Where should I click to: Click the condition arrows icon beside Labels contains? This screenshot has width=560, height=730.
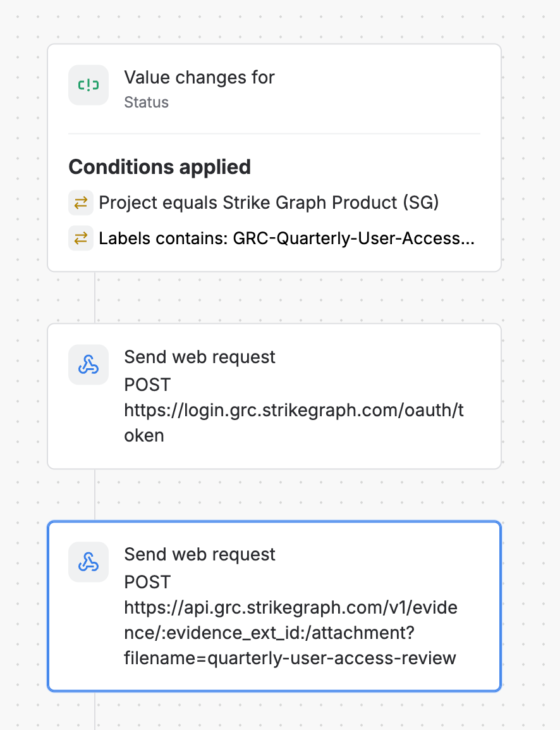(x=81, y=238)
